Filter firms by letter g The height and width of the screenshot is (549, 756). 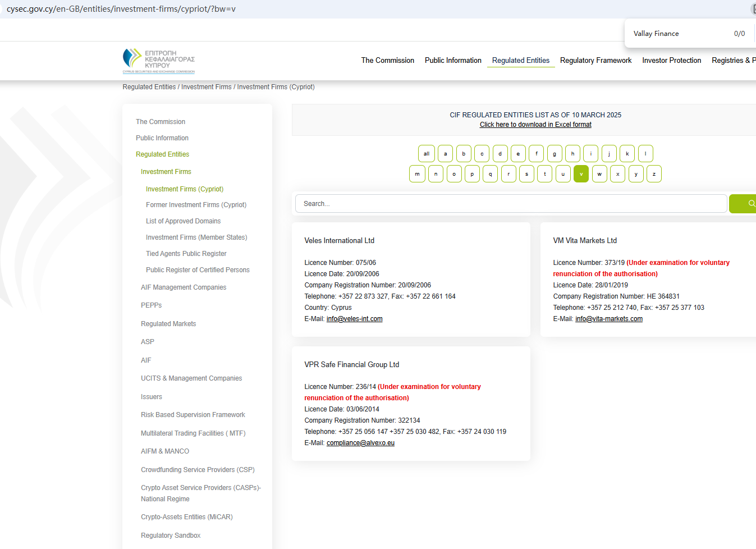click(555, 154)
